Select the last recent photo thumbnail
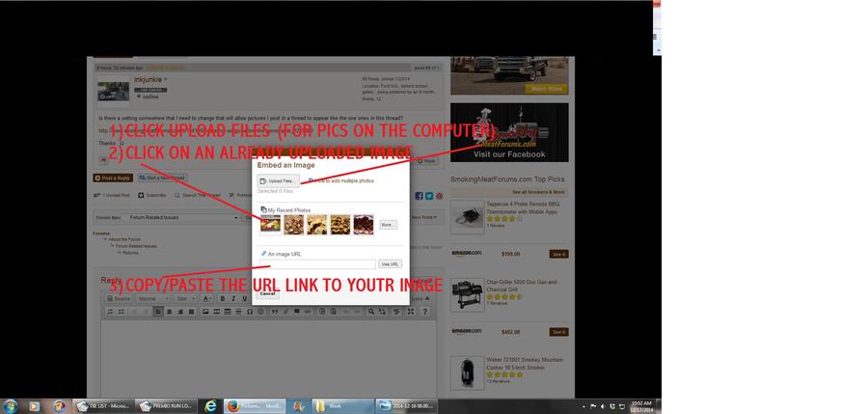868x414 pixels. 364,224
